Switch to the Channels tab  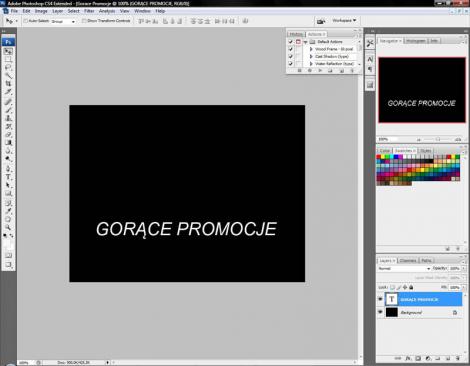408,261
